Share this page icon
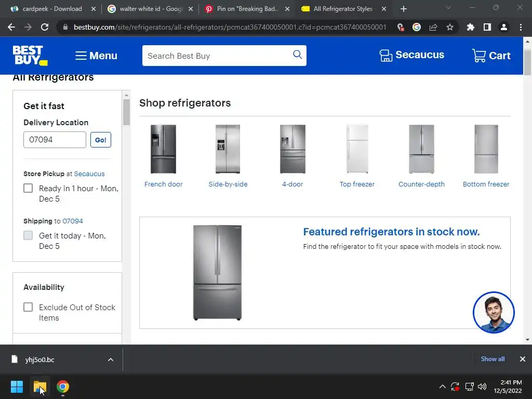This screenshot has height=399, width=532. click(433, 27)
